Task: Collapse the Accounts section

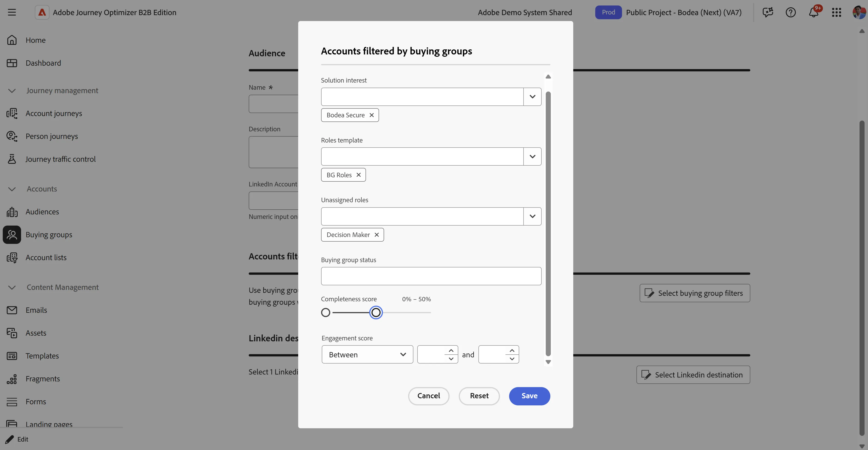Action: click(x=12, y=189)
